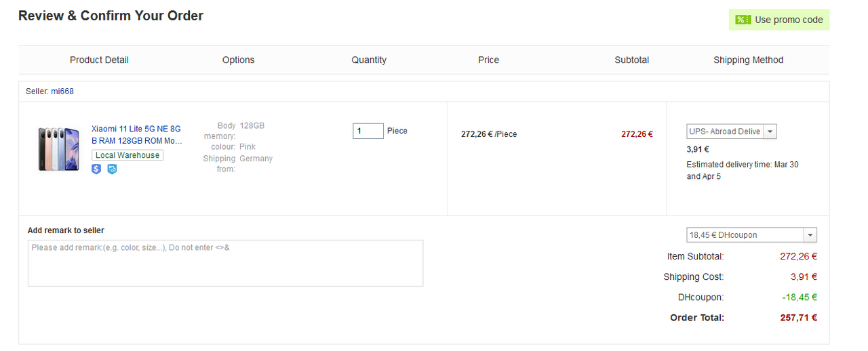Click the Use promo code button

point(779,20)
